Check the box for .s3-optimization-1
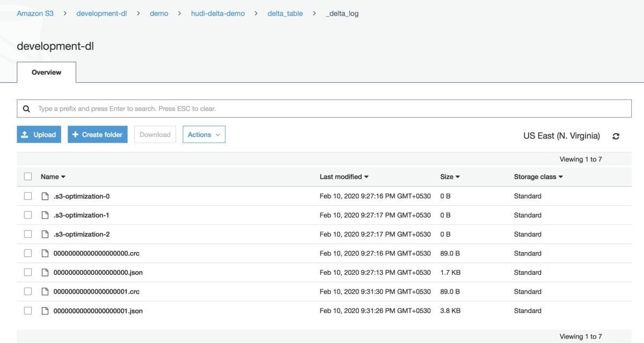Image resolution: width=644 pixels, height=343 pixels. pos(28,215)
